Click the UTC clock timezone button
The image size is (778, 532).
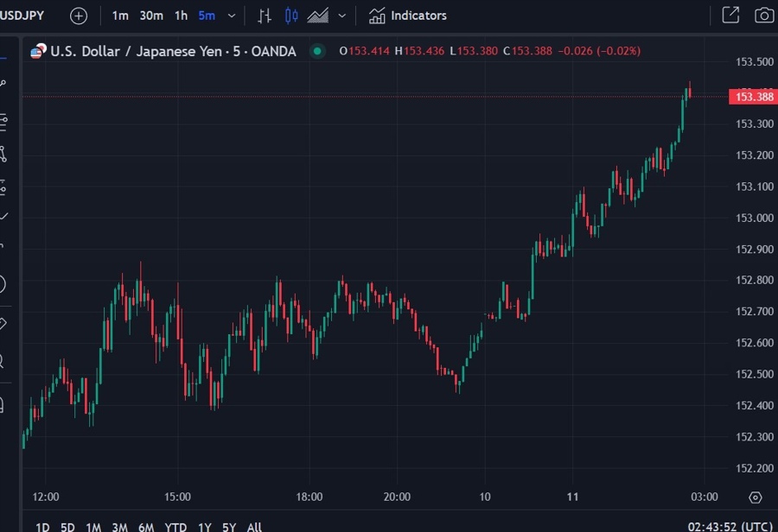[728, 526]
